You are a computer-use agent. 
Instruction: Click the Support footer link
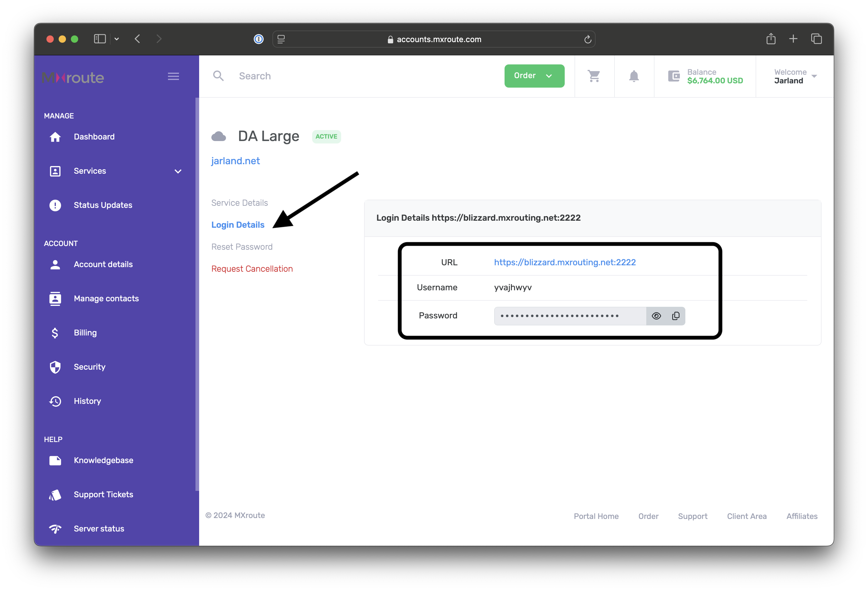point(692,516)
